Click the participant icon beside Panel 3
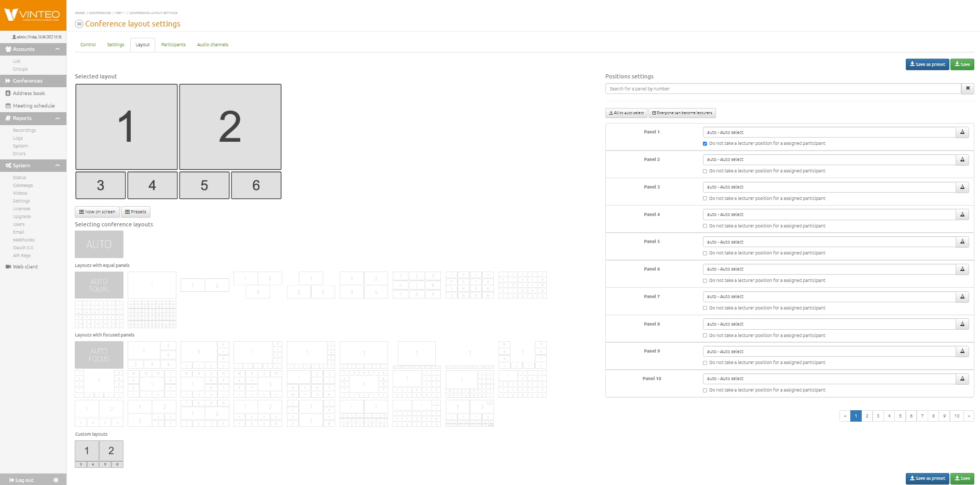 (x=962, y=187)
